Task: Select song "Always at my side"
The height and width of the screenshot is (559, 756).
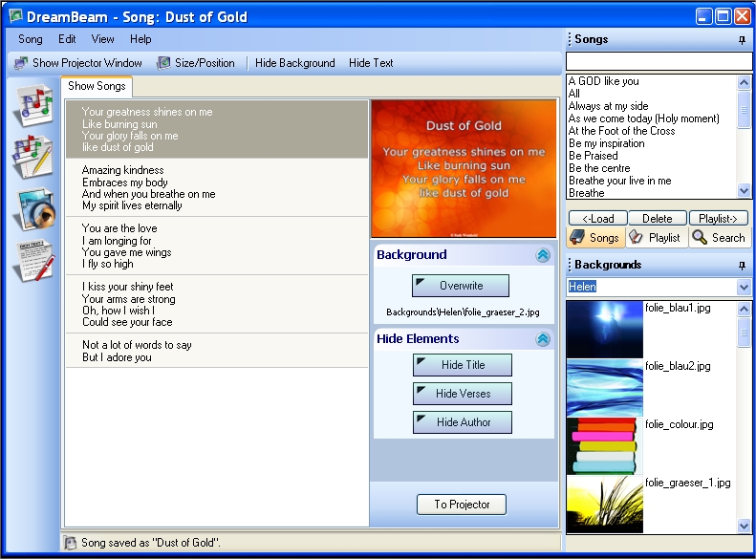Action: point(609,106)
